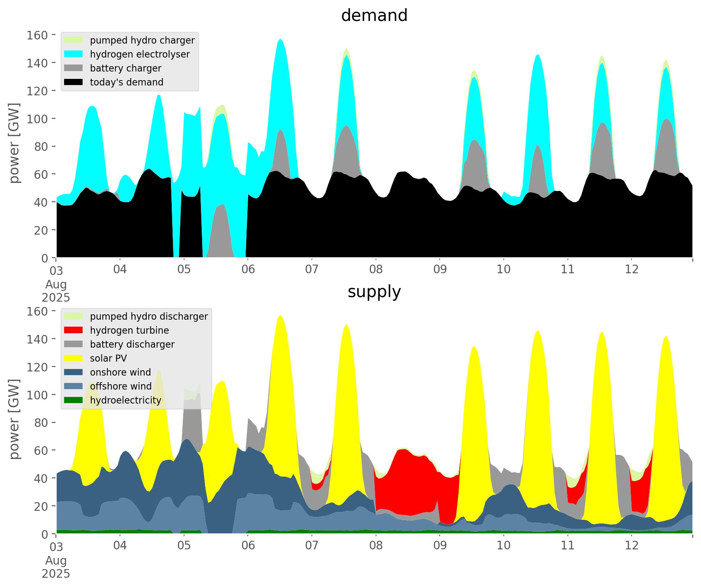Select the battery charger legend swatch
701x588 pixels.
74,68
